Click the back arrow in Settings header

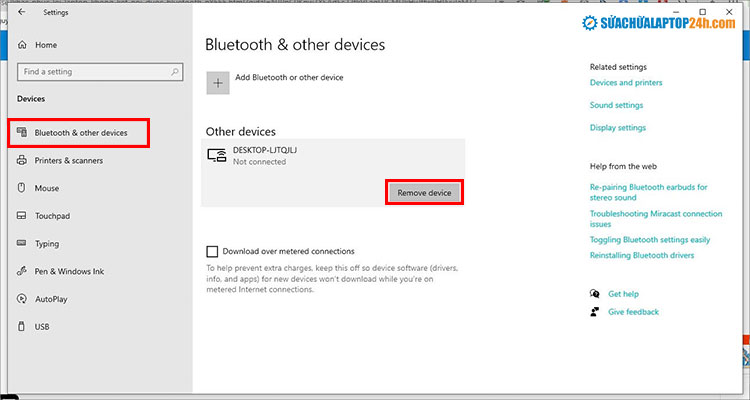coord(22,14)
